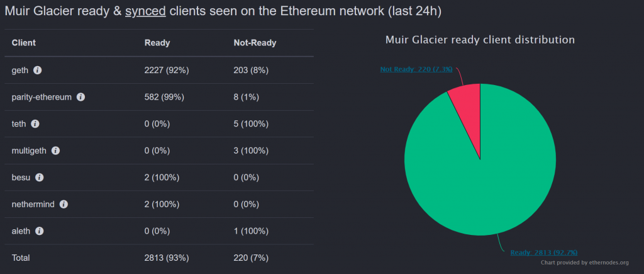Image resolution: width=644 pixels, height=274 pixels.
Task: Open the info icon next to teth
Action: (35, 124)
